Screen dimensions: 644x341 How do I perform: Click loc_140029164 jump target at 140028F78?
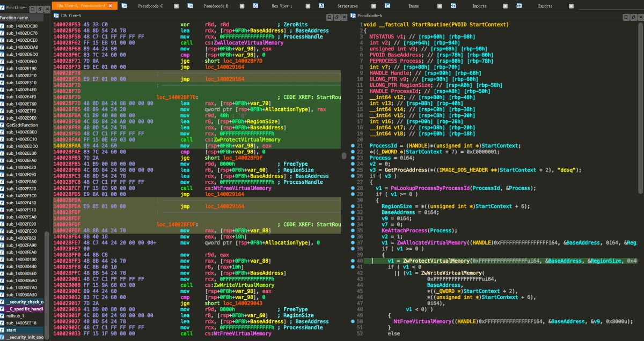[224, 78]
